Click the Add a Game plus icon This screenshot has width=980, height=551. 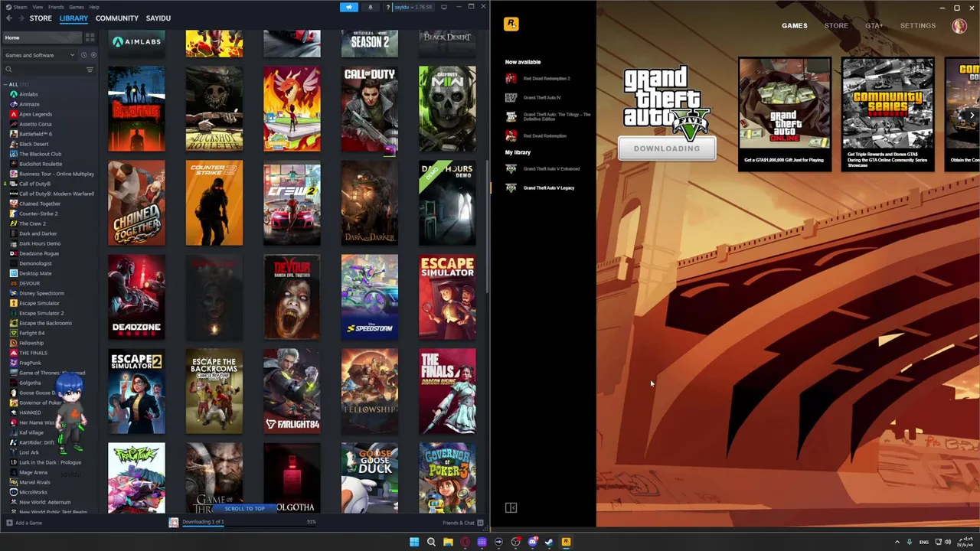[8, 523]
